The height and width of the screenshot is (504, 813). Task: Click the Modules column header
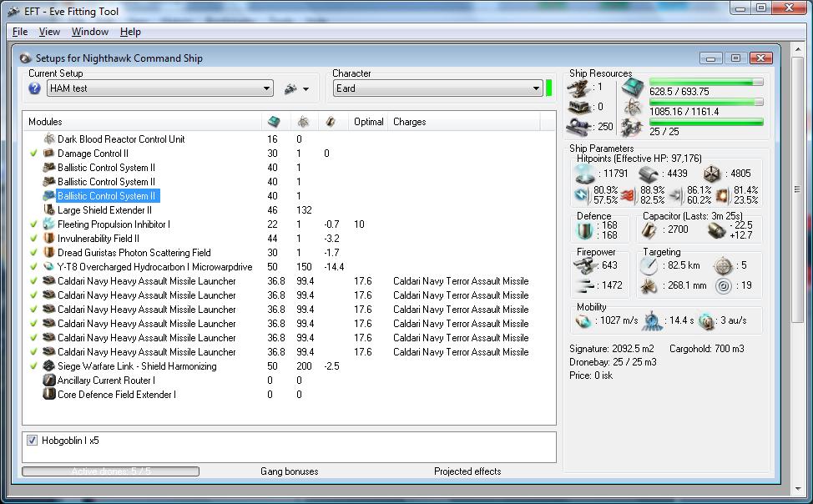click(142, 122)
